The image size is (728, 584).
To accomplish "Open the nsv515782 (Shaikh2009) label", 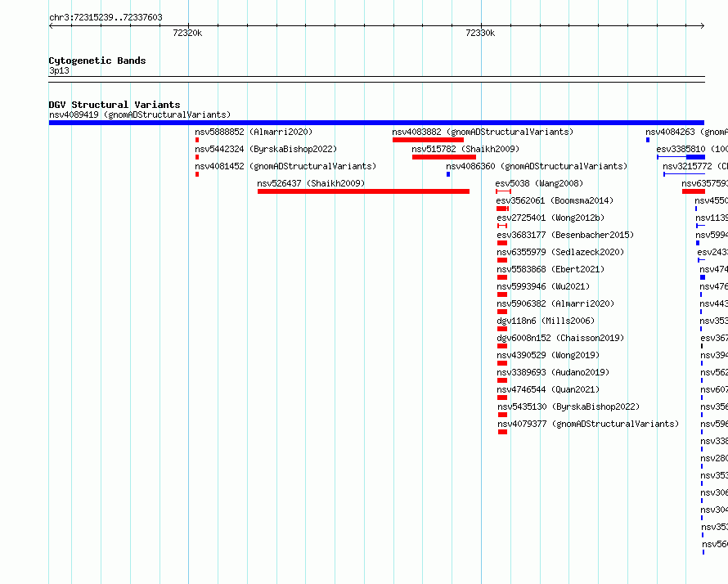I will [465, 149].
